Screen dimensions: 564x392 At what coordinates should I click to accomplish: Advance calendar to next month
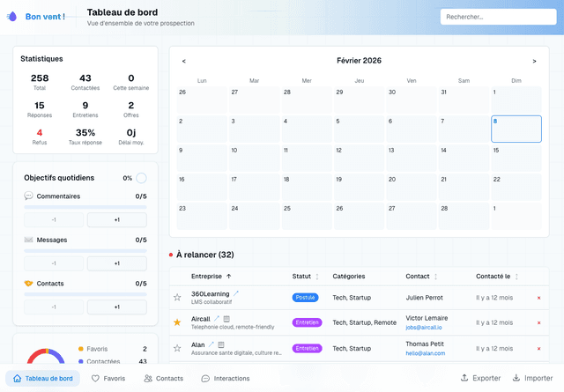tap(534, 61)
